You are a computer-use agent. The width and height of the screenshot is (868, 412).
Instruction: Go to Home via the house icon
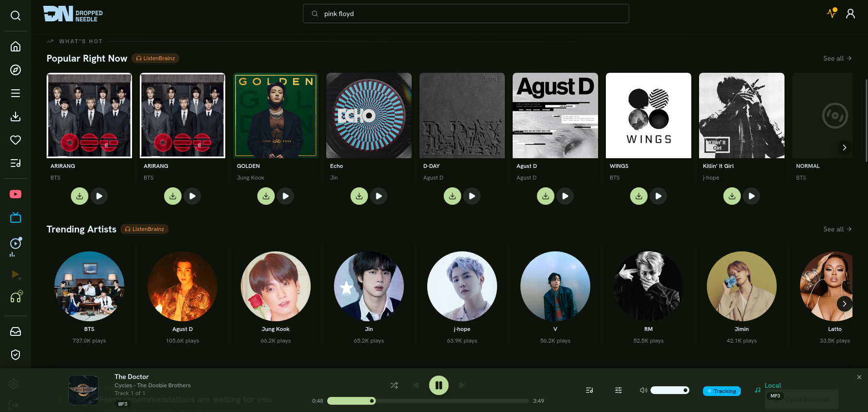point(16,47)
